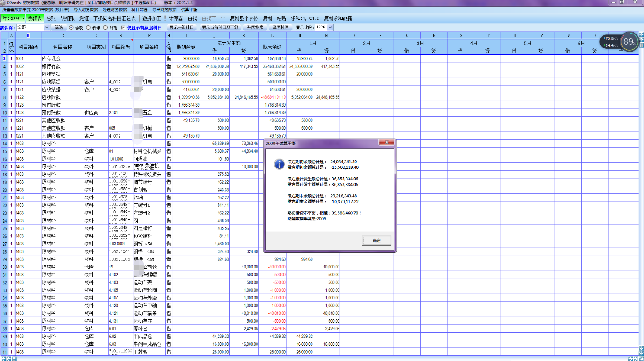644x361 pixels.
Task: Select the 数量 radio button
Action: click(89, 28)
